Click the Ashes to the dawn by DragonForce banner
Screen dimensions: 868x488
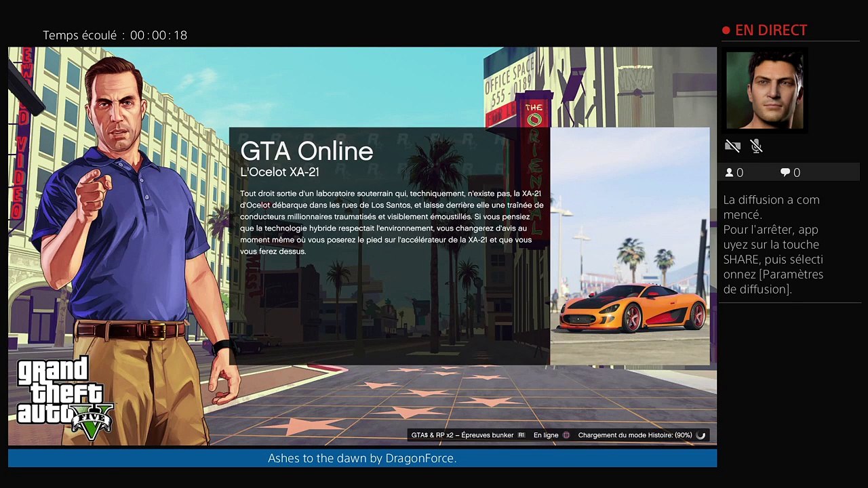[x=362, y=458]
